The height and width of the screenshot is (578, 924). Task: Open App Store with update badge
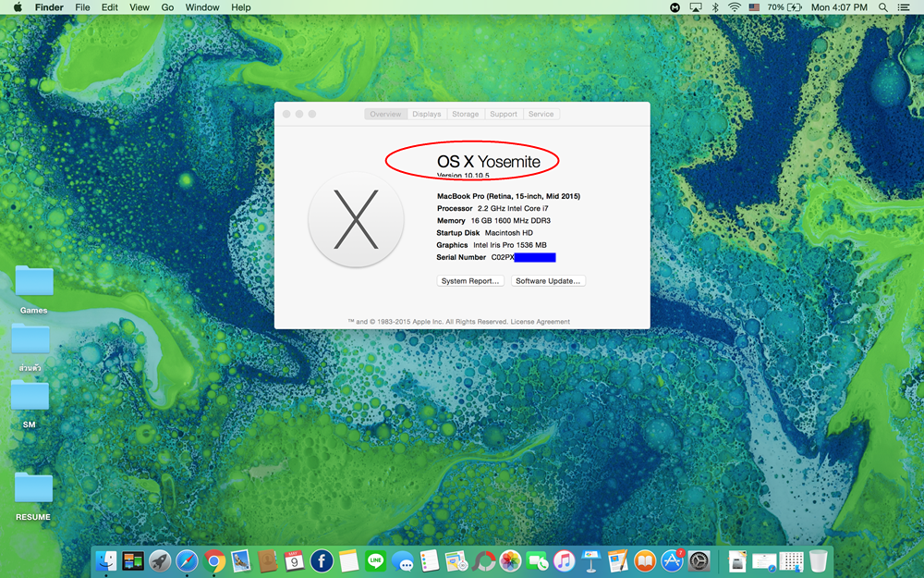672,561
